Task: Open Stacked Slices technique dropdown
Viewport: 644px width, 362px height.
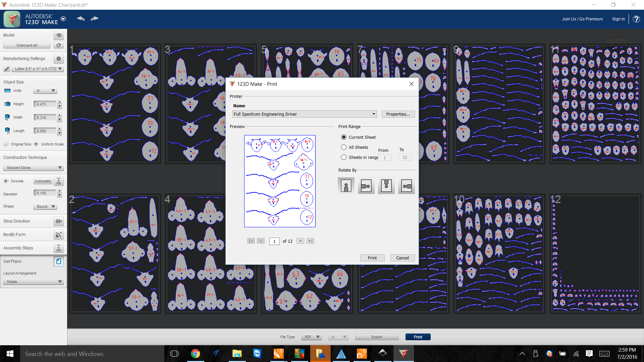Action: [34, 168]
